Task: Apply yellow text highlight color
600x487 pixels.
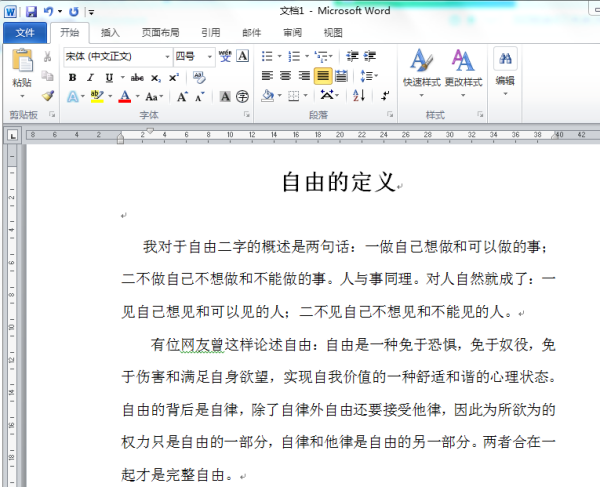Action: click(x=97, y=96)
